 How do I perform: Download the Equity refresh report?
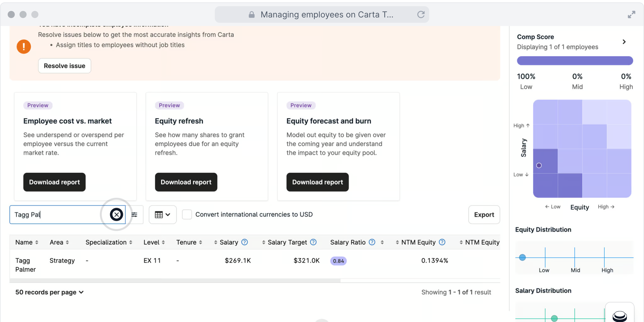(186, 182)
